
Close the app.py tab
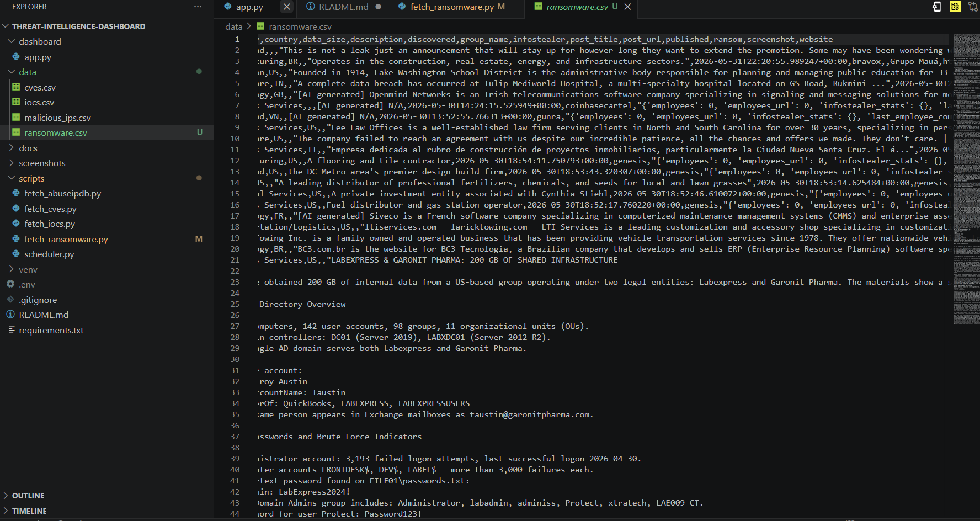coord(286,7)
